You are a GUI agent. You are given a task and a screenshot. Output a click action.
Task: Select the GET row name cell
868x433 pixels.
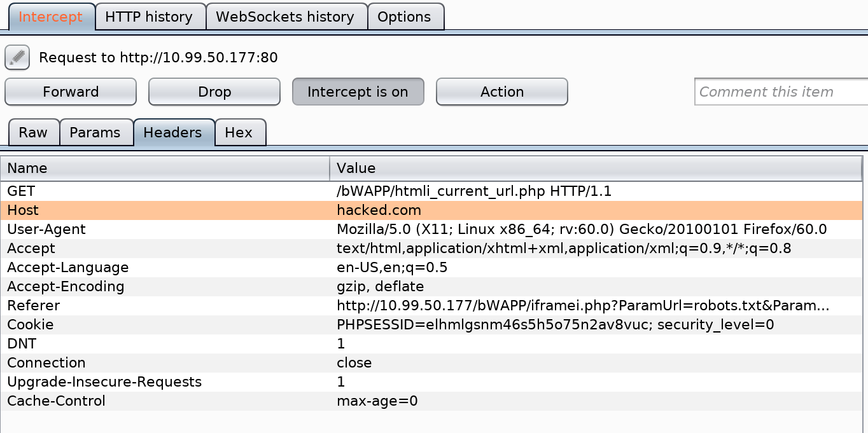coord(165,191)
